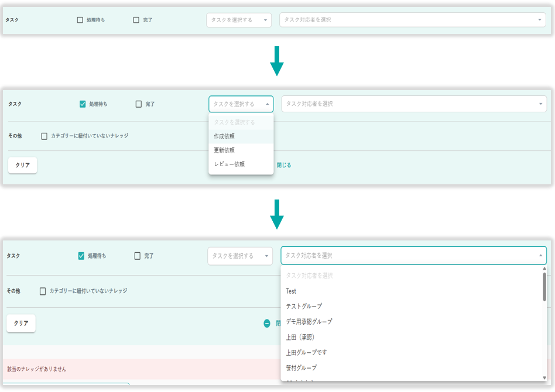Open the タスクを選択する dropdown in top panel
This screenshot has height=392, width=555.
click(239, 20)
